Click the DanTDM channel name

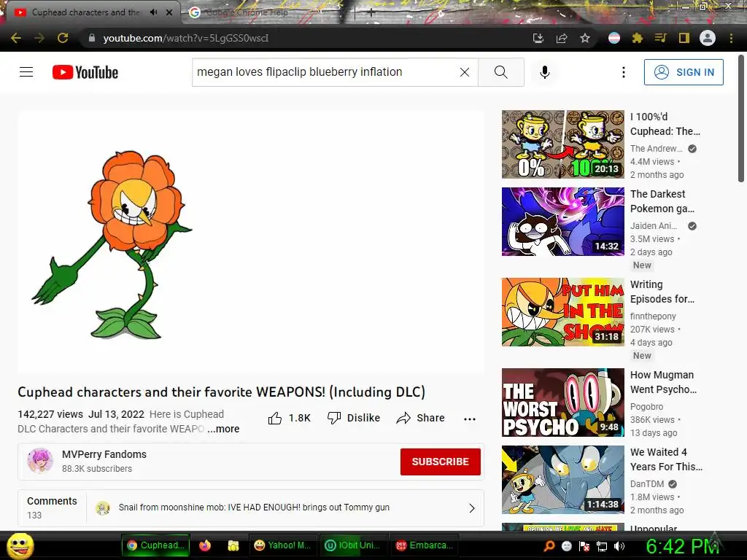click(x=647, y=484)
